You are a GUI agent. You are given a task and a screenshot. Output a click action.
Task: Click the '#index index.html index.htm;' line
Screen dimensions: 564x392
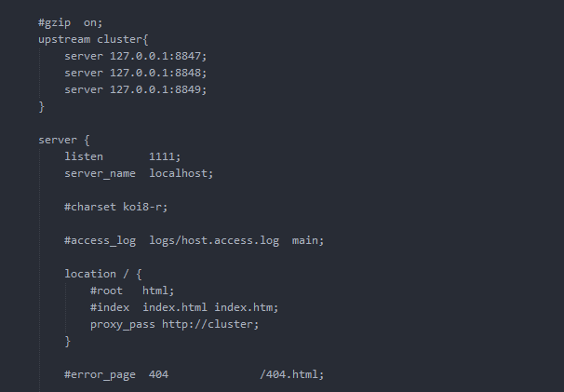pos(184,307)
